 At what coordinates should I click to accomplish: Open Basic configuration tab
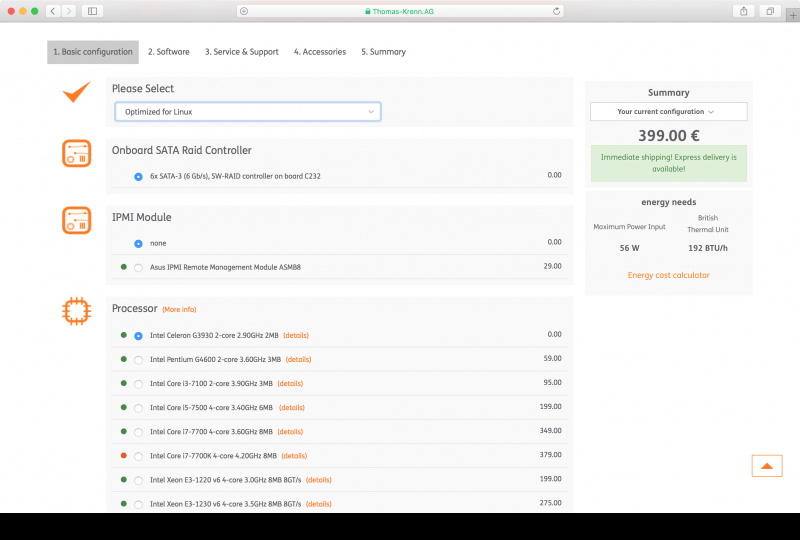click(93, 52)
